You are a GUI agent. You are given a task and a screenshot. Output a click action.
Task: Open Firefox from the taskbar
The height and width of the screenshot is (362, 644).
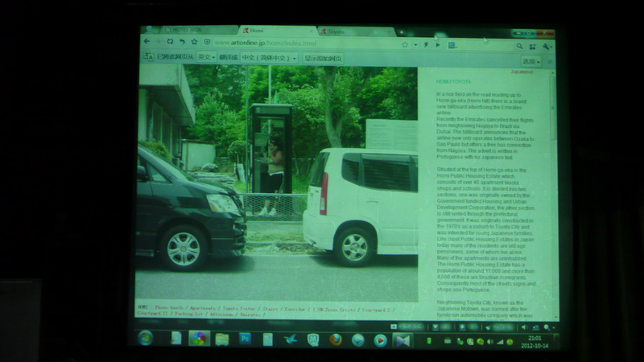336,339
